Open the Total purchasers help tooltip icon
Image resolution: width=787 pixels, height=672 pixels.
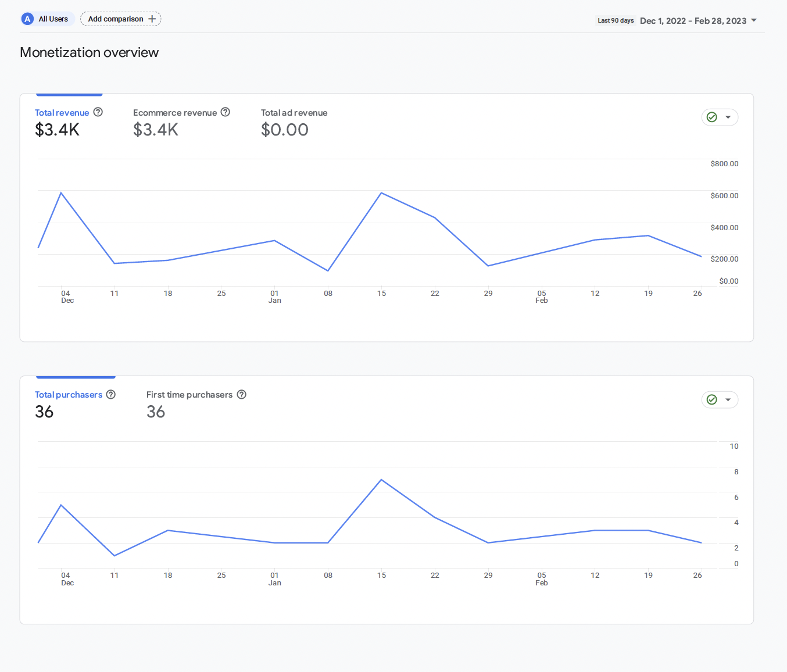tap(111, 394)
